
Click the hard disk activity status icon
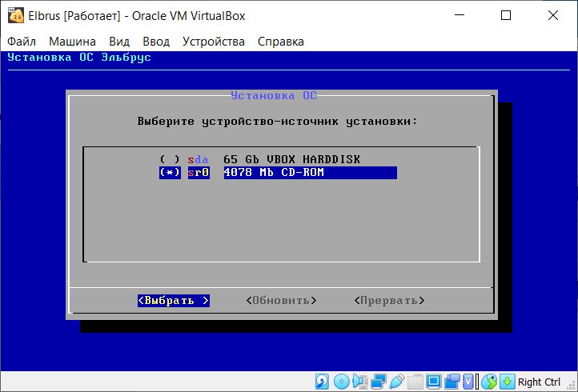click(x=322, y=382)
